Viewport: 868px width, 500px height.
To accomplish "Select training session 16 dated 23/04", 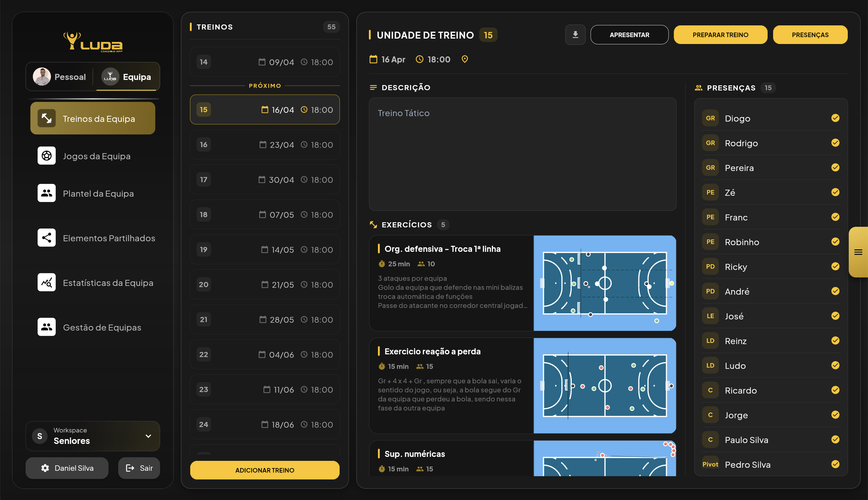I will coord(264,144).
